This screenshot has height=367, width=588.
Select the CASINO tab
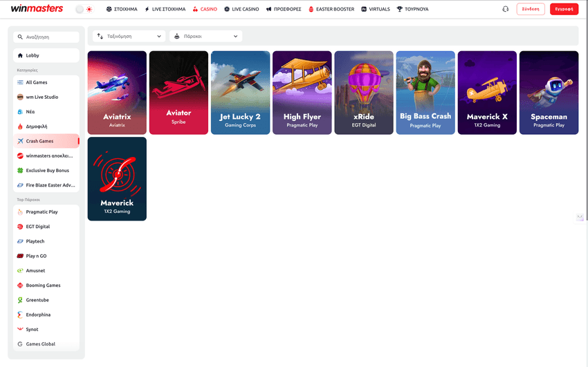tap(205, 9)
